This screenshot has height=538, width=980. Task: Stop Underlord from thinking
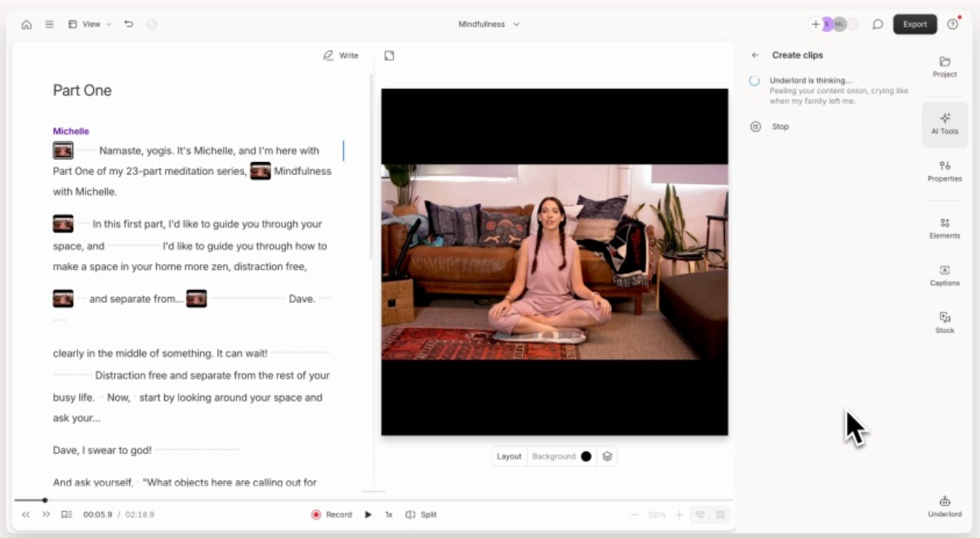click(779, 127)
